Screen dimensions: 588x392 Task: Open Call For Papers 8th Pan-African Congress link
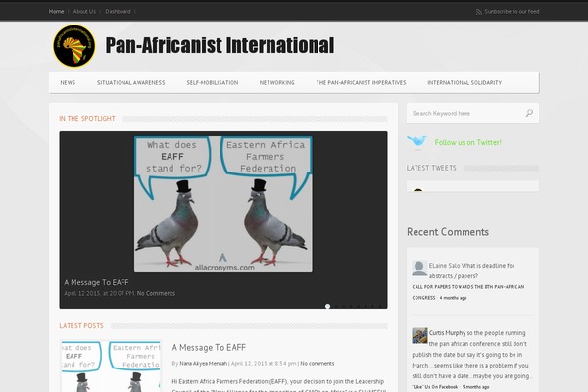[468, 292]
